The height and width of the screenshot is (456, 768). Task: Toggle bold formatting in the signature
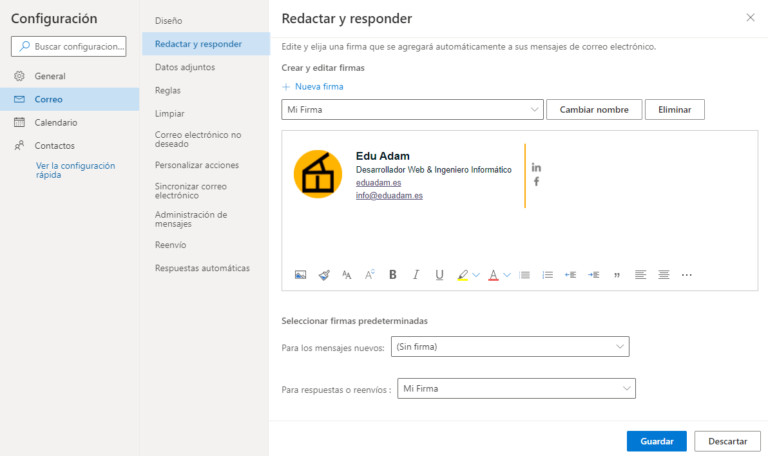(392, 275)
